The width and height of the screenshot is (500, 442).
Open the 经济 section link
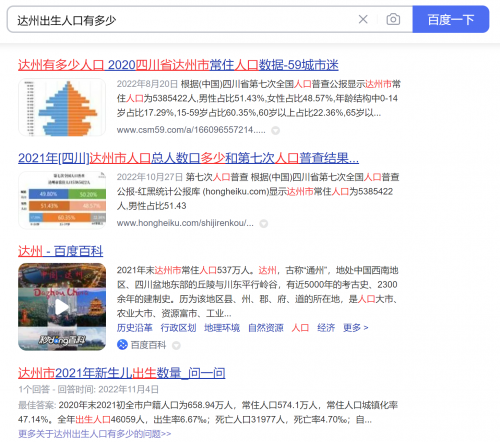326,328
